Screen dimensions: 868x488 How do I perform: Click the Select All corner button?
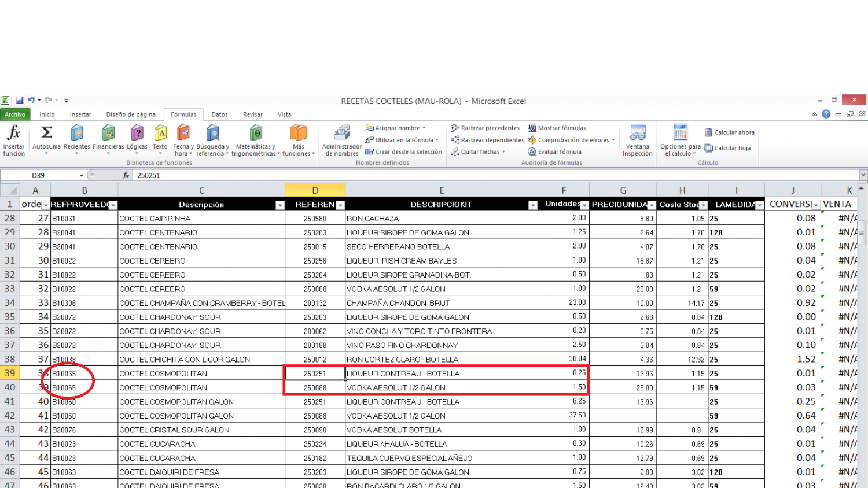click(x=10, y=190)
